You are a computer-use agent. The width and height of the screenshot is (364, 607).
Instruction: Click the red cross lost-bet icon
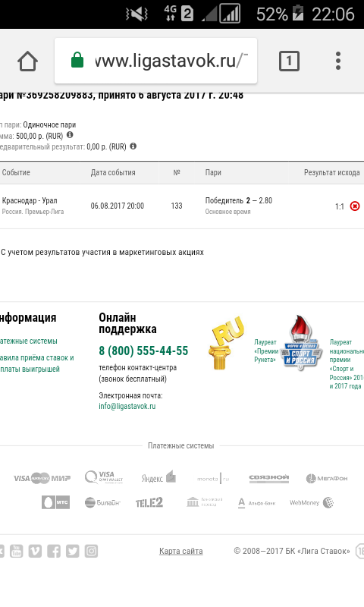(x=355, y=206)
